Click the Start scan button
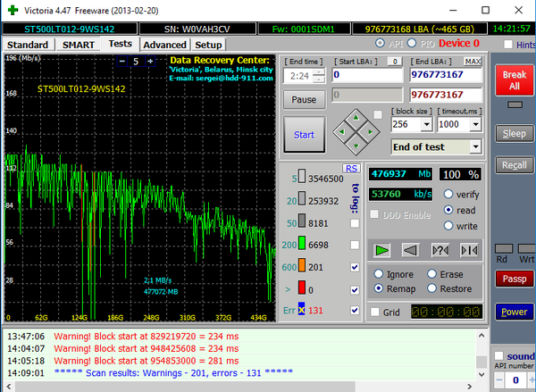This screenshot has width=536, height=392. [305, 134]
